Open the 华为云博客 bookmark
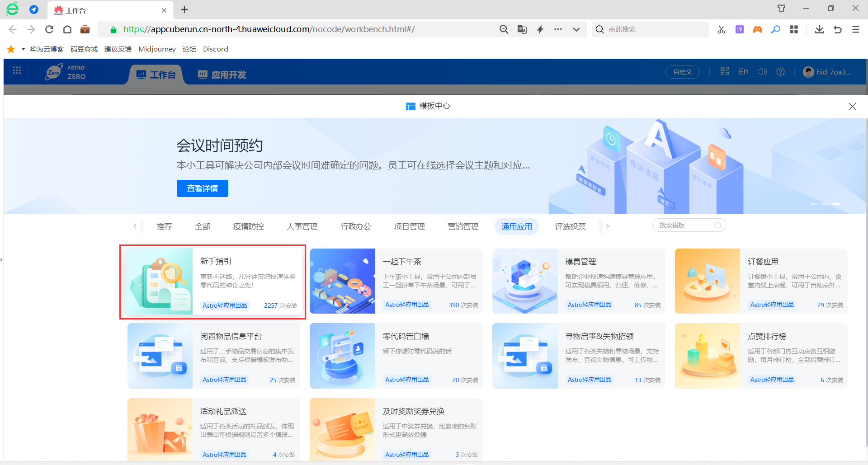Screen dimensions: 868x465 (x=47, y=49)
